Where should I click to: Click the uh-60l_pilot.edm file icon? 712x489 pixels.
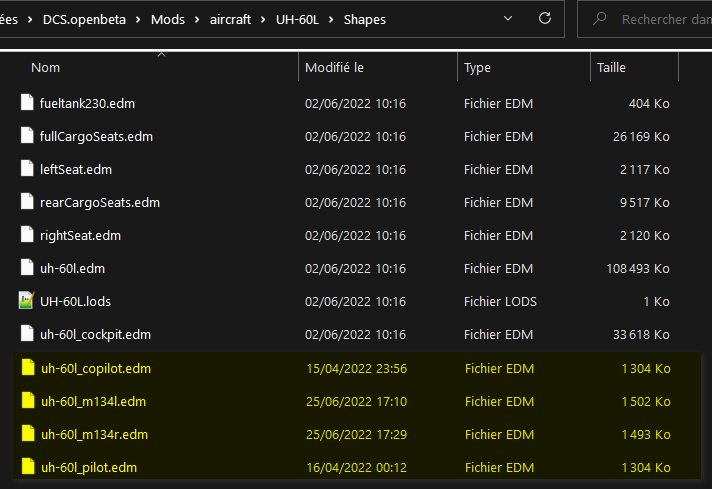(x=28, y=467)
